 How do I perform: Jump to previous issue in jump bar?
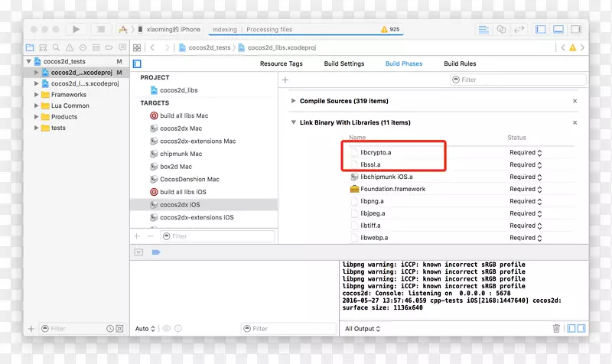(x=563, y=47)
